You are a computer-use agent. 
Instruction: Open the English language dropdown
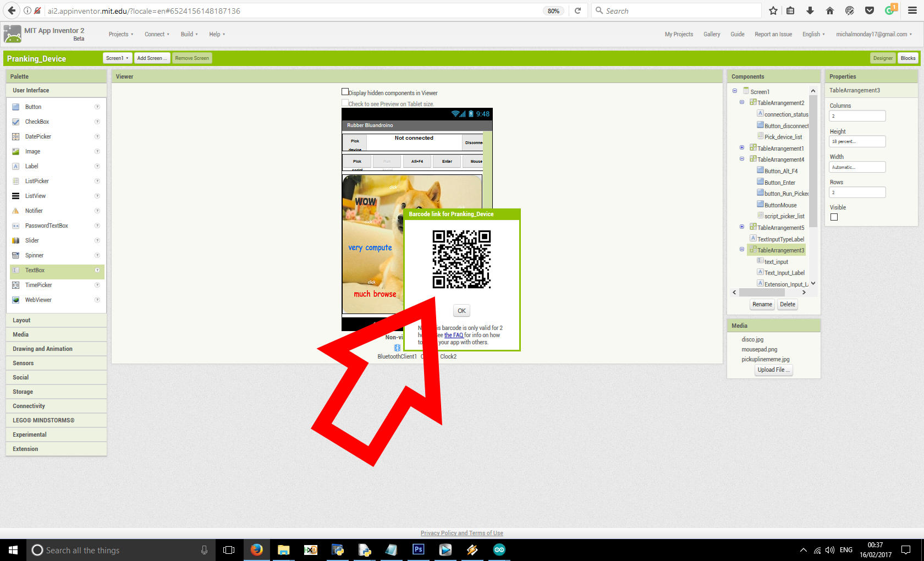point(813,34)
